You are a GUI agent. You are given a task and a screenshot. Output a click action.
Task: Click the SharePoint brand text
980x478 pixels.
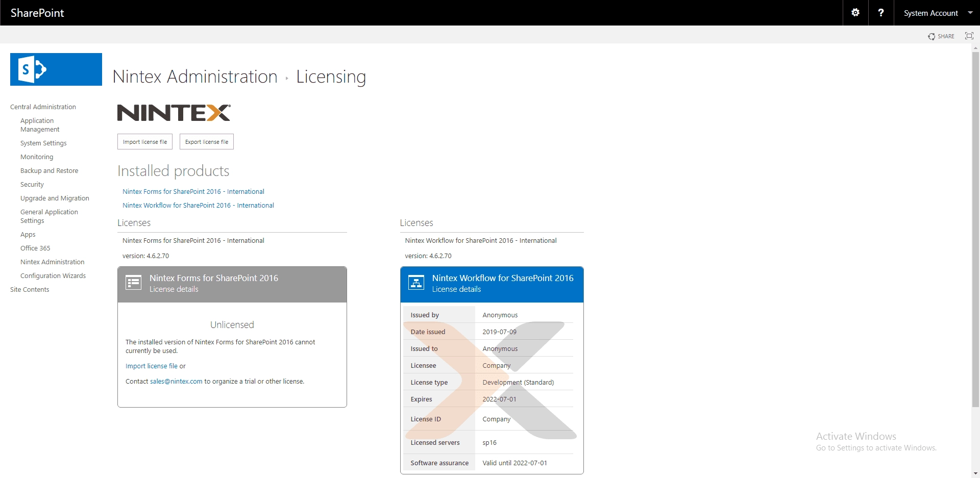(x=37, y=13)
